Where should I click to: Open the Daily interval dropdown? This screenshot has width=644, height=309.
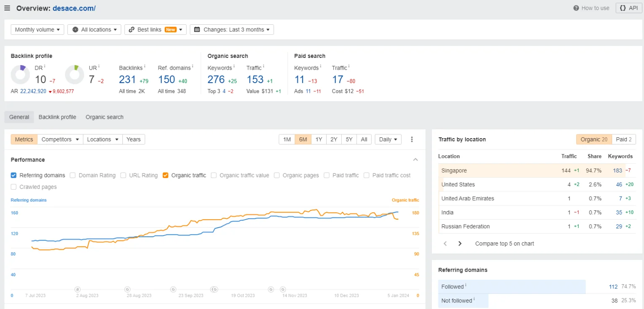tap(388, 139)
